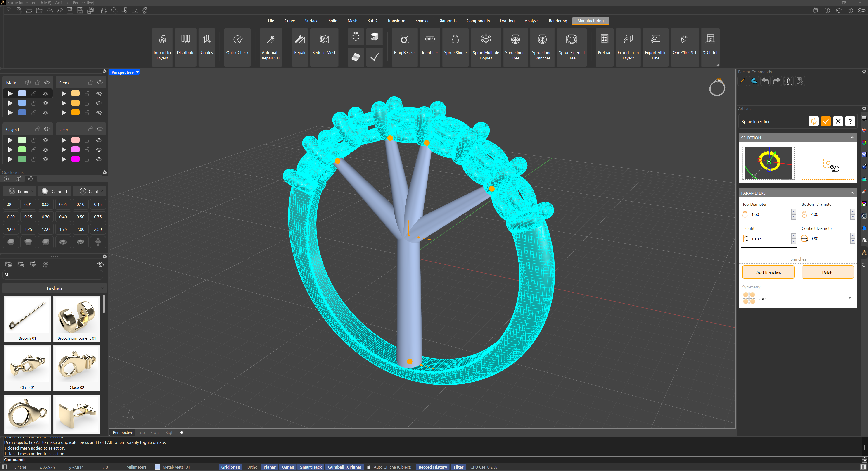Expand the first Gem layer row

click(x=64, y=93)
